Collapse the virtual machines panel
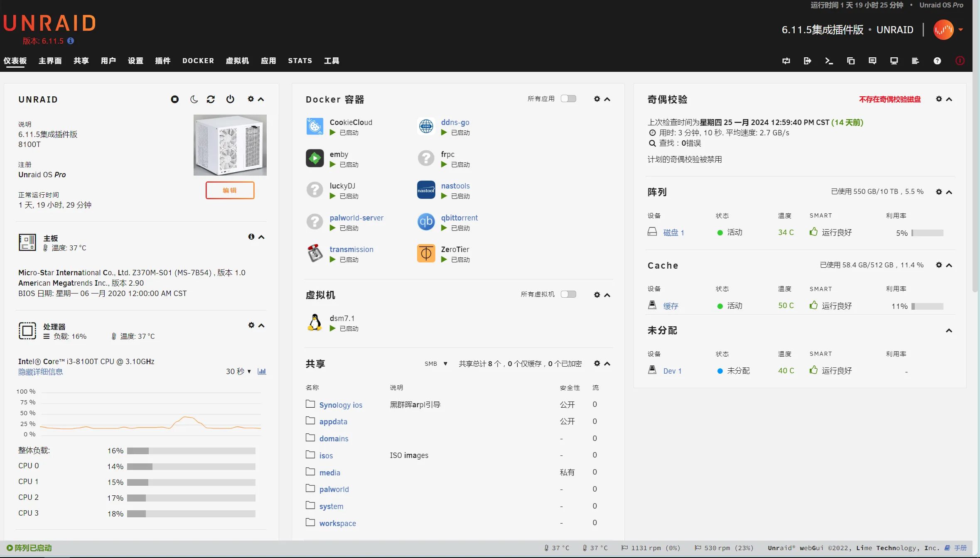 (607, 295)
